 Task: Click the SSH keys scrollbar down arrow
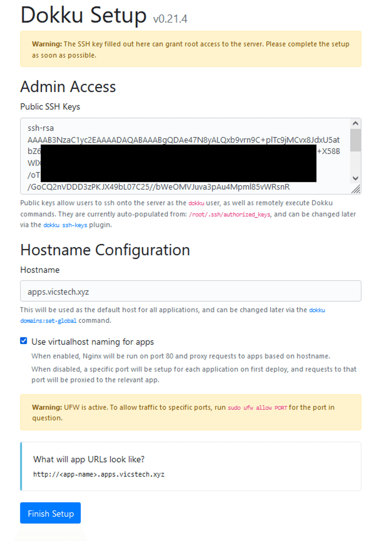tap(355, 178)
